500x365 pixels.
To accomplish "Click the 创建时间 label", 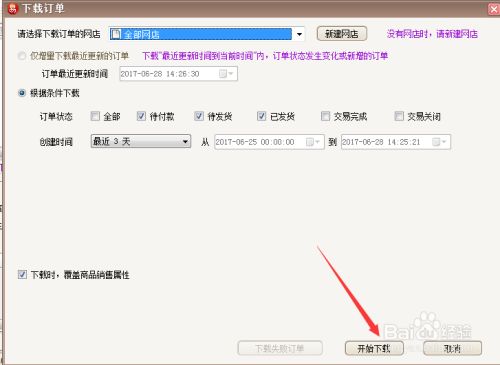I will tap(56, 142).
